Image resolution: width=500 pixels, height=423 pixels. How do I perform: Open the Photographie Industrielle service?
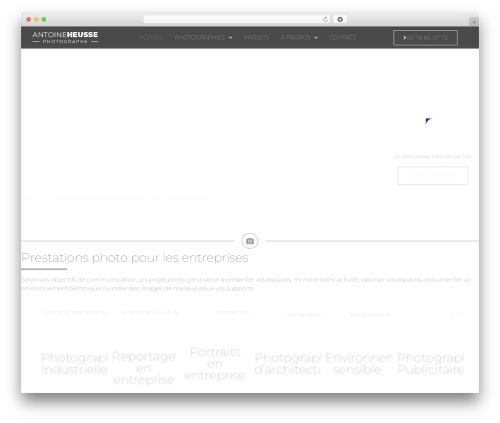[x=74, y=363]
